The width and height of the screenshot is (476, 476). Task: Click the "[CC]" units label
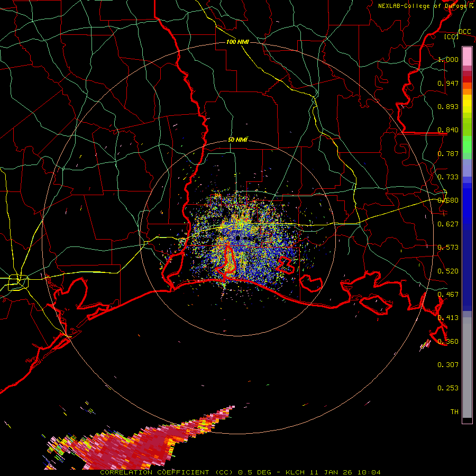tap(451, 36)
